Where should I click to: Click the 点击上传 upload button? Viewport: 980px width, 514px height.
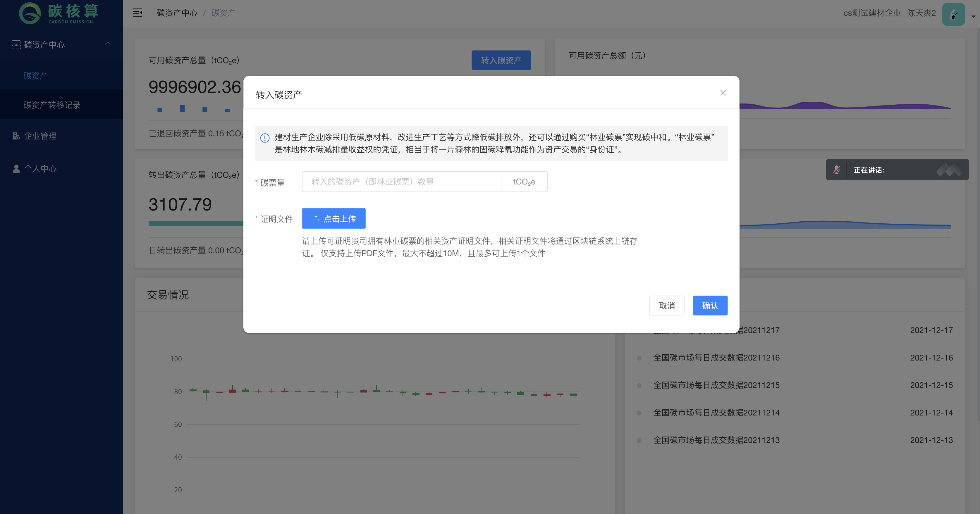333,219
